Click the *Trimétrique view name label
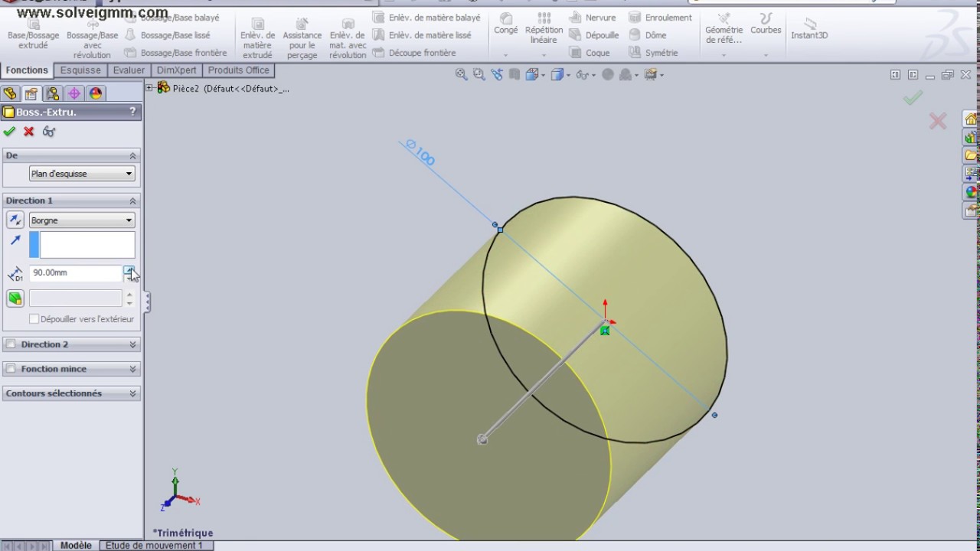The height and width of the screenshot is (551, 980). click(183, 533)
